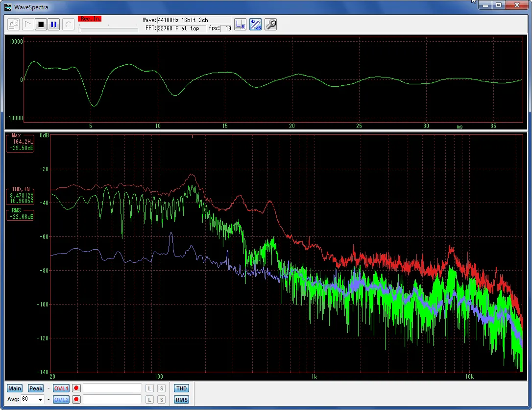Click the Hz/dB axis settings icon
Screen dimensions: 532x410
(x=255, y=24)
